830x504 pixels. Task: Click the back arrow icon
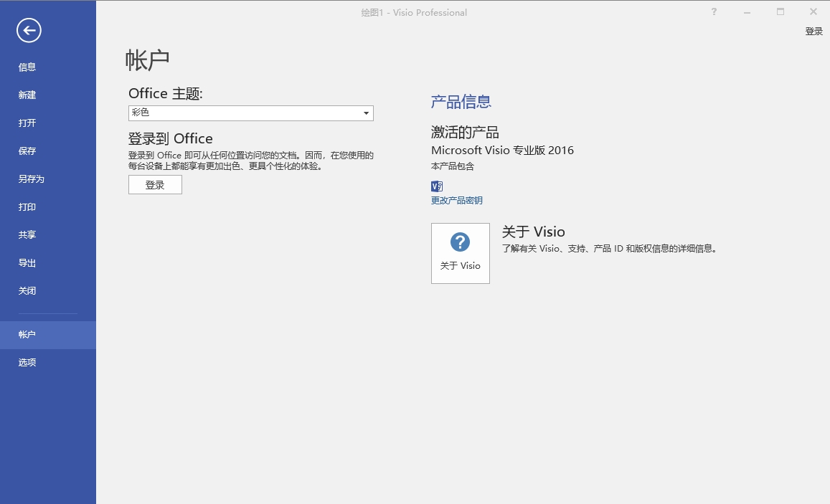point(29,30)
